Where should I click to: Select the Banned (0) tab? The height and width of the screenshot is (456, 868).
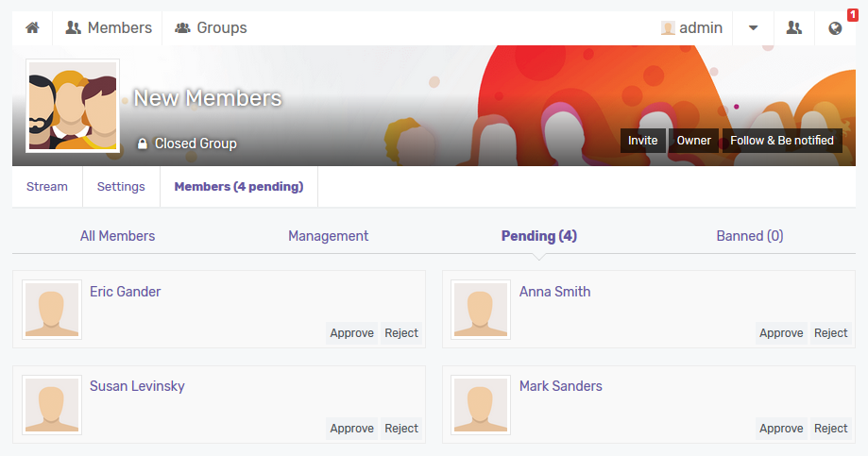(x=750, y=236)
